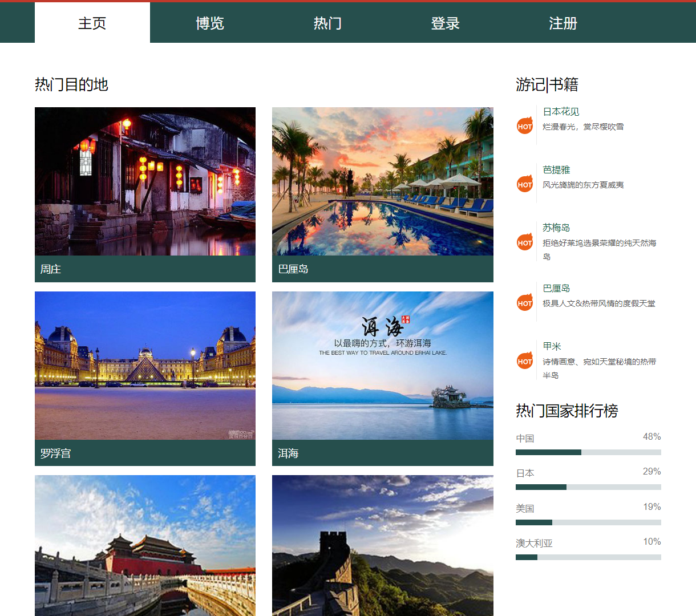The image size is (696, 616).
Task: Click the 中国 48% progress bar
Action: coord(588,452)
